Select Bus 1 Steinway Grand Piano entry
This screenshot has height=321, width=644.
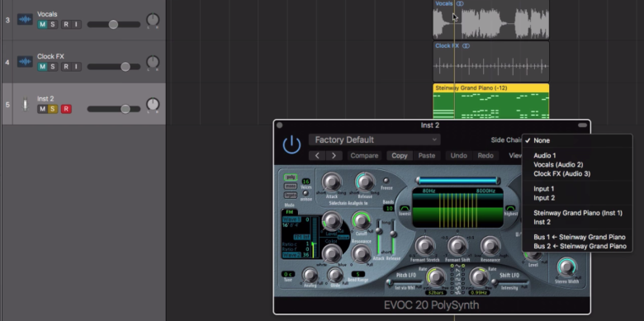click(577, 238)
